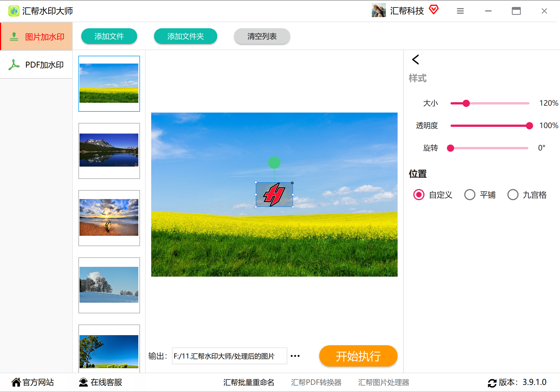Switch to 图片加水印 tab
560x392 pixels.
(36, 37)
